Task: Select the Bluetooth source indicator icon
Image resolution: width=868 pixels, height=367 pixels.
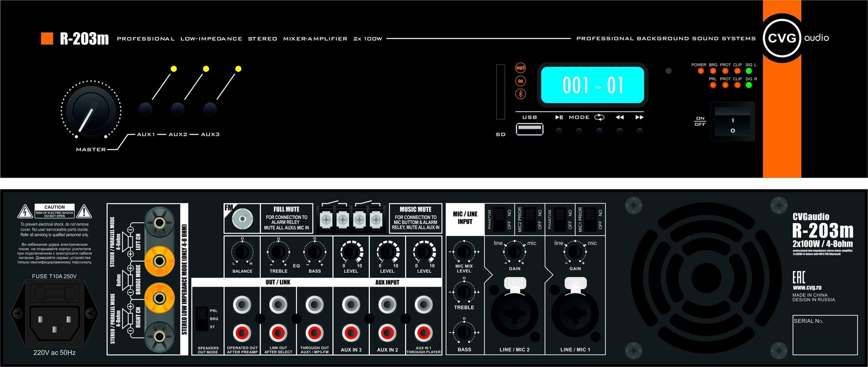Action: coord(520,94)
